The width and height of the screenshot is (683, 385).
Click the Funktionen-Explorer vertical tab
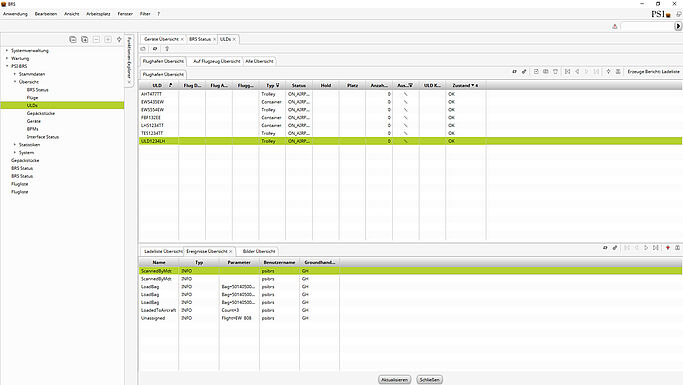point(129,60)
